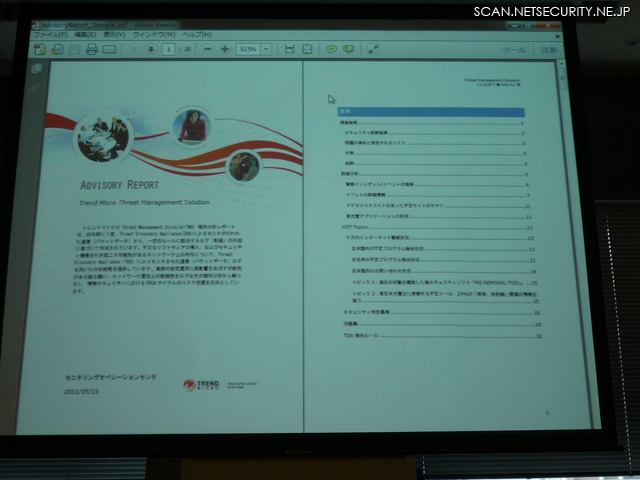
Task: Open the ツール panel on the right
Action: click(513, 48)
